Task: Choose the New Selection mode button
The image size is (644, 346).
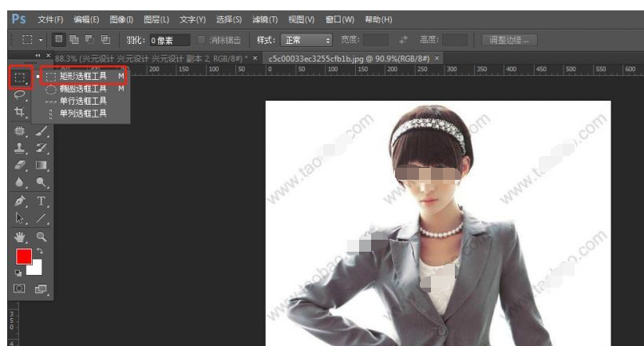Action: tap(59, 39)
